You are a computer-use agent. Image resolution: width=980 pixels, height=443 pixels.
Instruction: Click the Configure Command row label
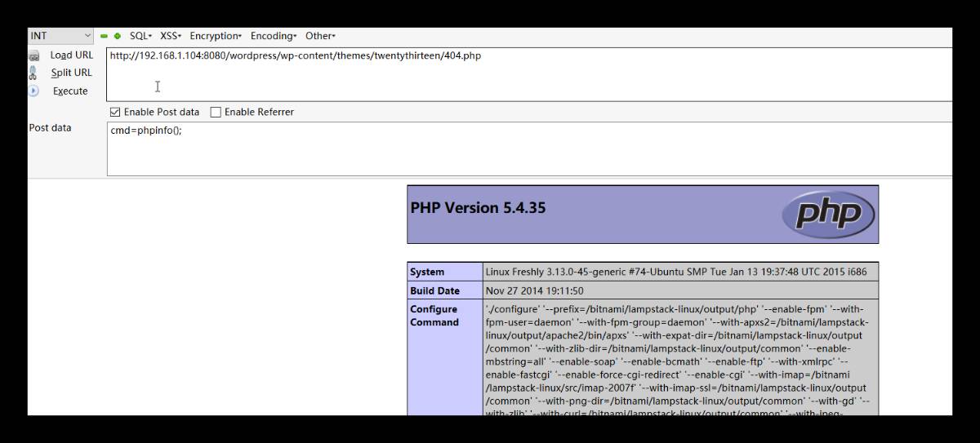tap(434, 316)
